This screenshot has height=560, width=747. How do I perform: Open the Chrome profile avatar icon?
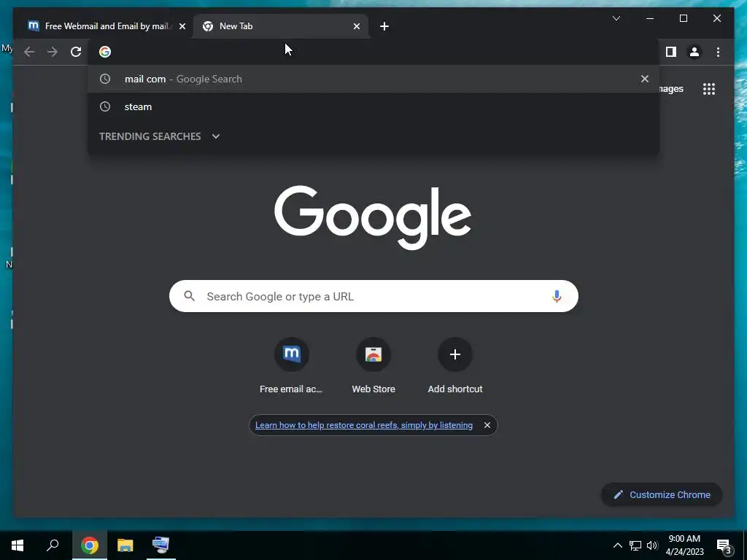pyautogui.click(x=694, y=52)
